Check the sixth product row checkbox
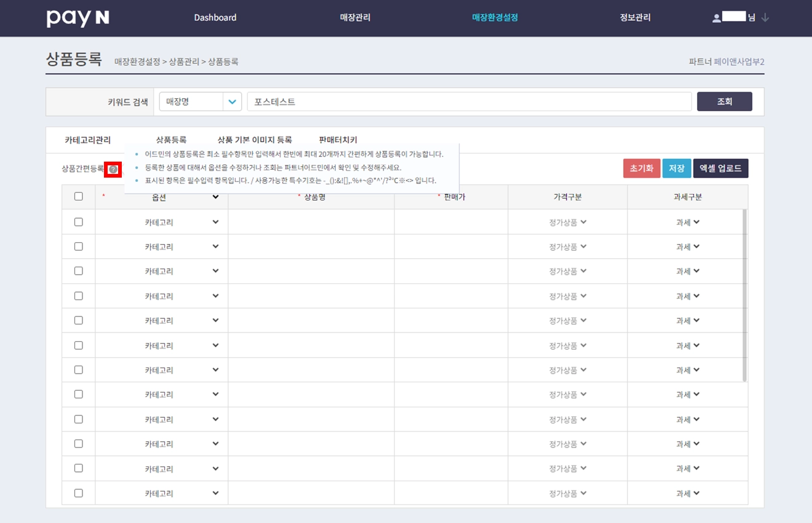The width and height of the screenshot is (812, 523). (79, 345)
